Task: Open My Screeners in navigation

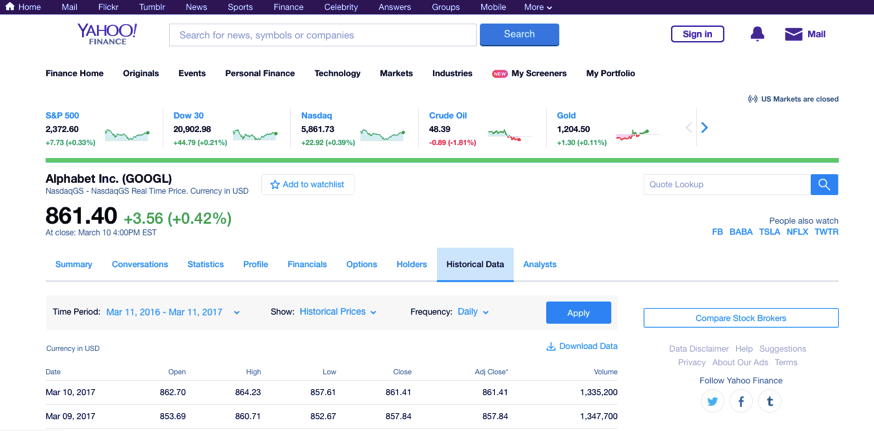Action: tap(539, 73)
